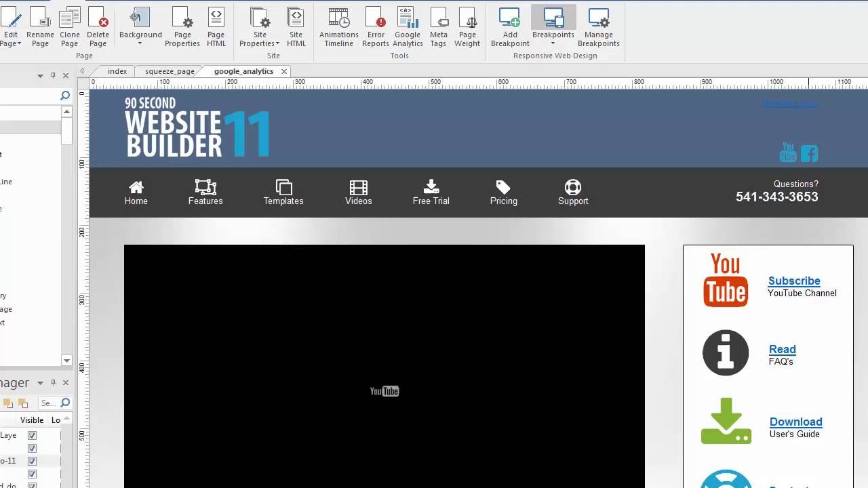The image size is (868, 488).
Task: Click the upper left panel's scroll-down arrow
Action: tap(66, 361)
